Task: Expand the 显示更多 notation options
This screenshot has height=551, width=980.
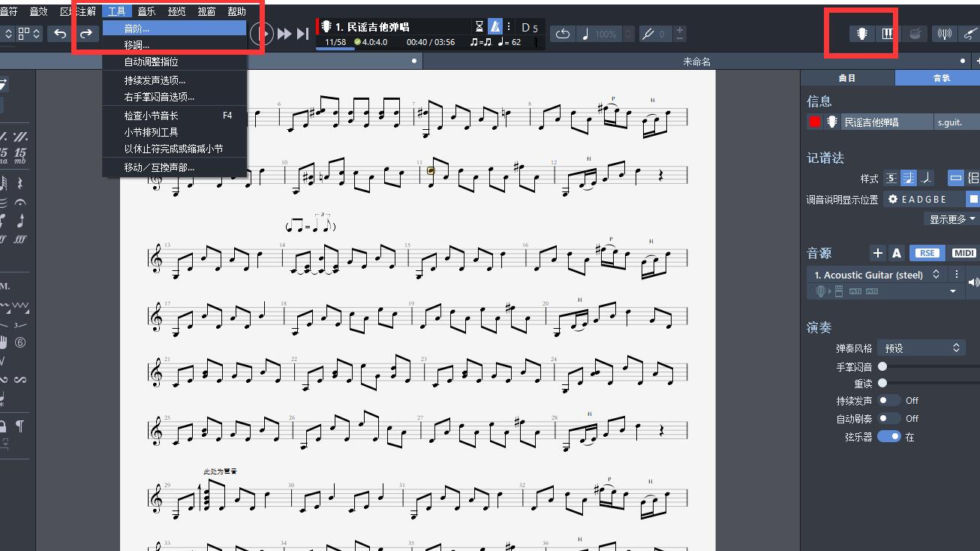Action: point(953,219)
